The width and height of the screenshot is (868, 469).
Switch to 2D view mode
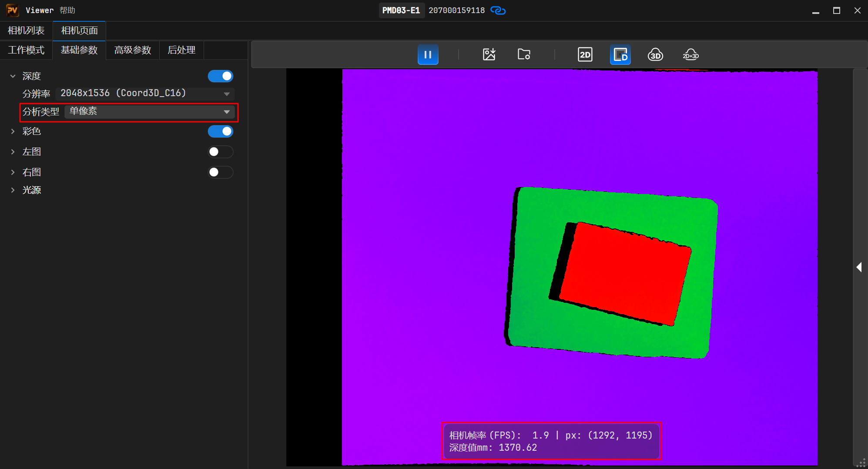tap(585, 55)
